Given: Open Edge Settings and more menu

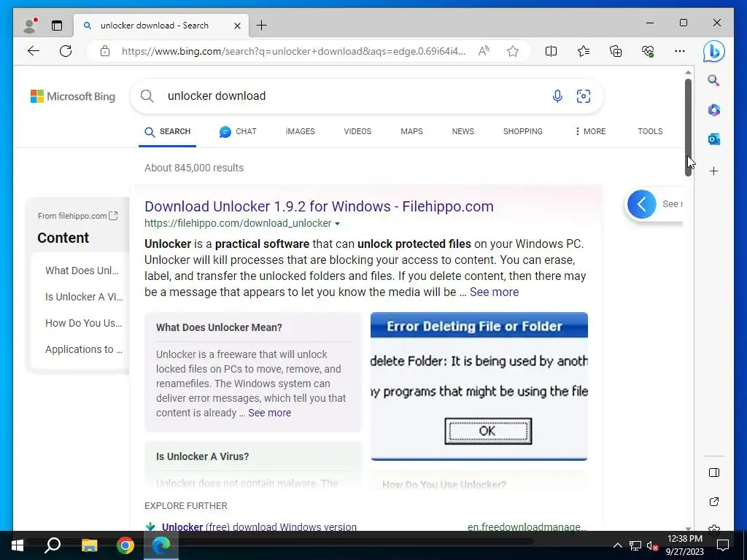Looking at the screenshot, I should 680,51.
